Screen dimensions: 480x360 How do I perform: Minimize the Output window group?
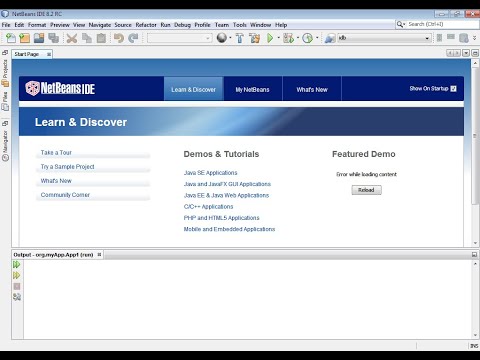[474, 255]
